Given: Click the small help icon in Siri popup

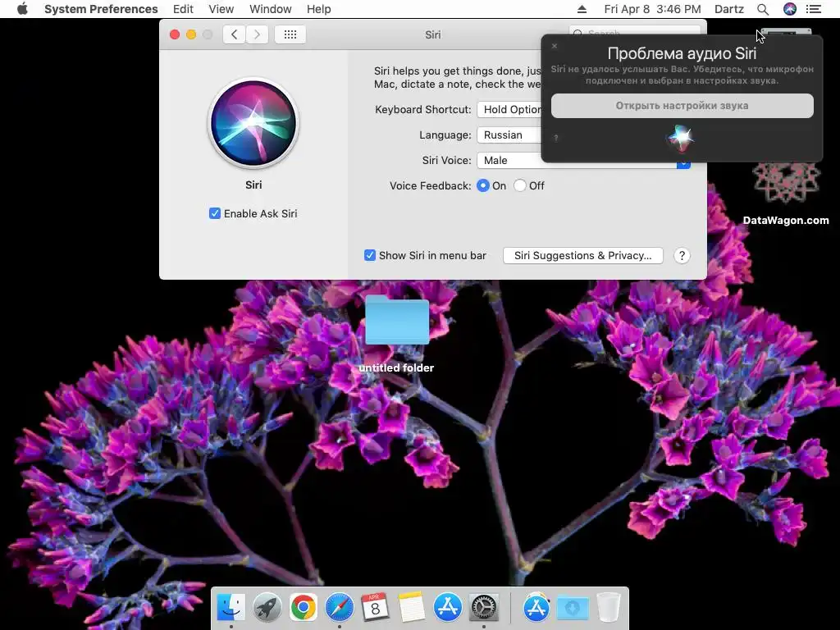Looking at the screenshot, I should tap(556, 138).
